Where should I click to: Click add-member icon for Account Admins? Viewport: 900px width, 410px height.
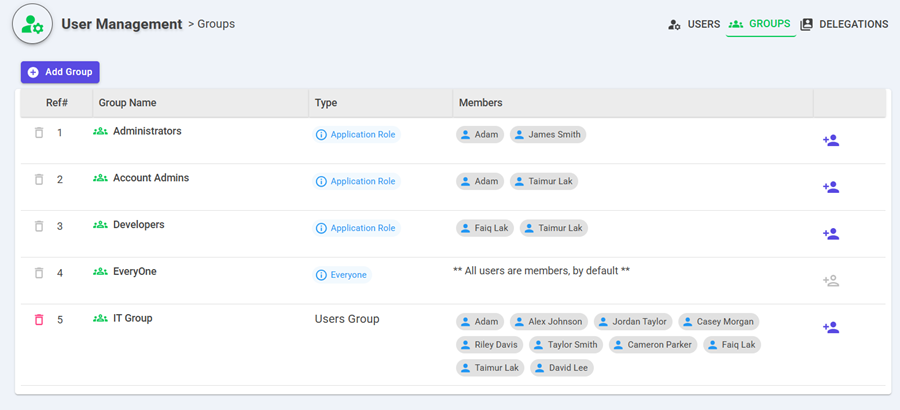coord(830,187)
